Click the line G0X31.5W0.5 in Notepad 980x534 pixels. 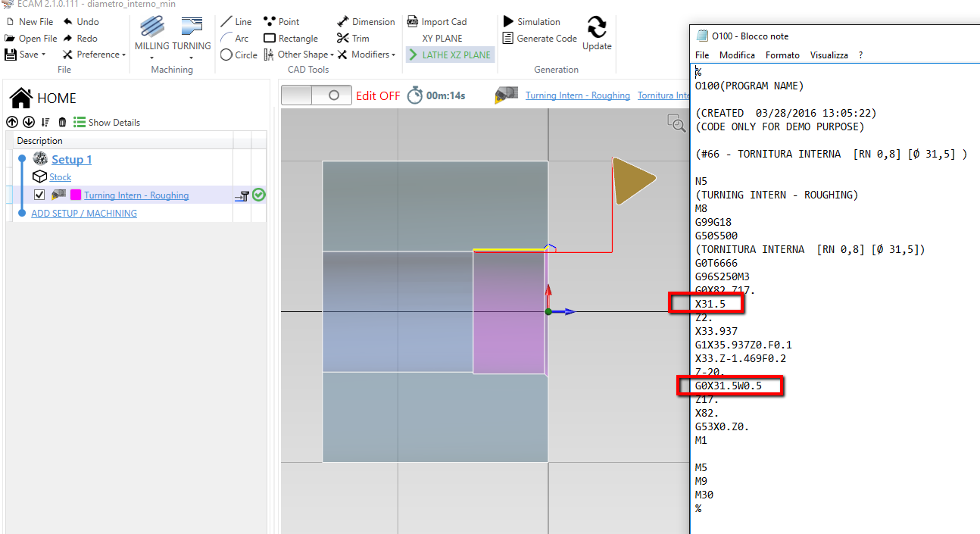pyautogui.click(x=729, y=386)
